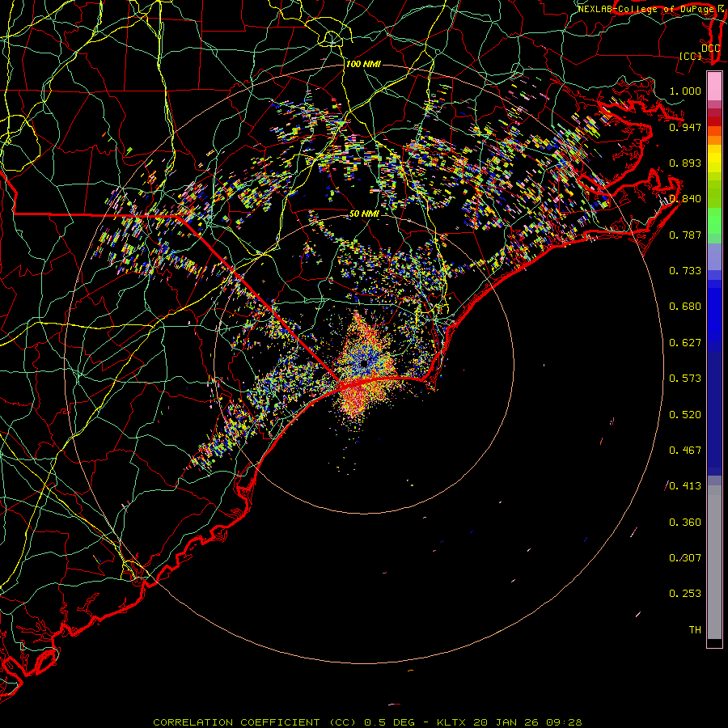The width and height of the screenshot is (728, 728).
Task: Click the NEXLAB-College of DuPage label
Action: tap(645, 9)
